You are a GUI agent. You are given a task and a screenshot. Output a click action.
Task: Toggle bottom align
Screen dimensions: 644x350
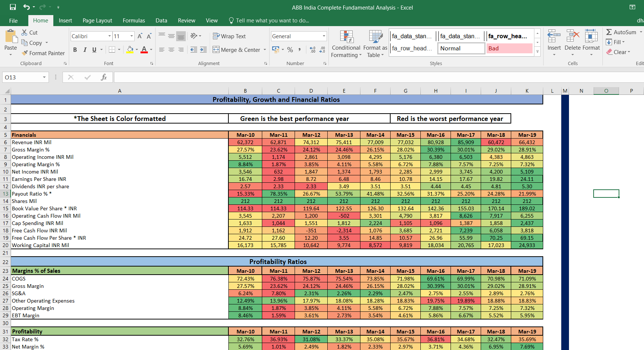tap(181, 36)
